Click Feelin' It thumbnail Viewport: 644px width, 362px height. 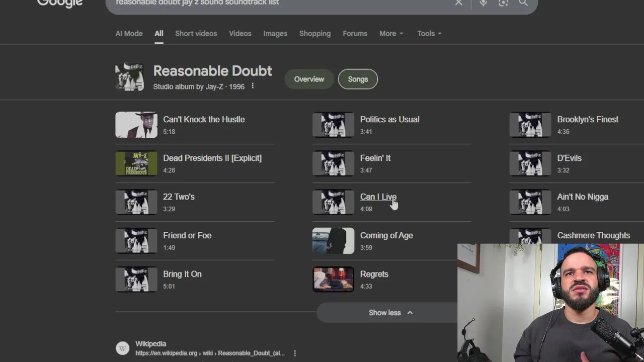coord(333,163)
